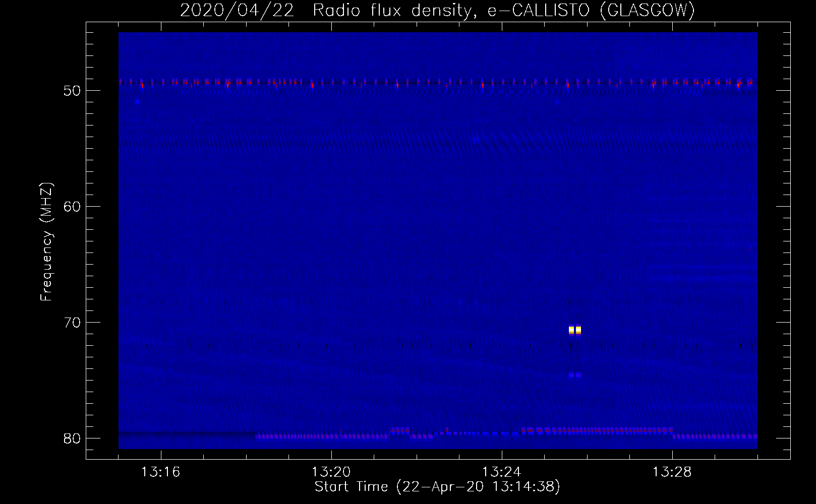Click the plot title "Radio flux density, e-CALLISTO (GLASGOW)"
This screenshot has height=504, width=816.
point(503,11)
